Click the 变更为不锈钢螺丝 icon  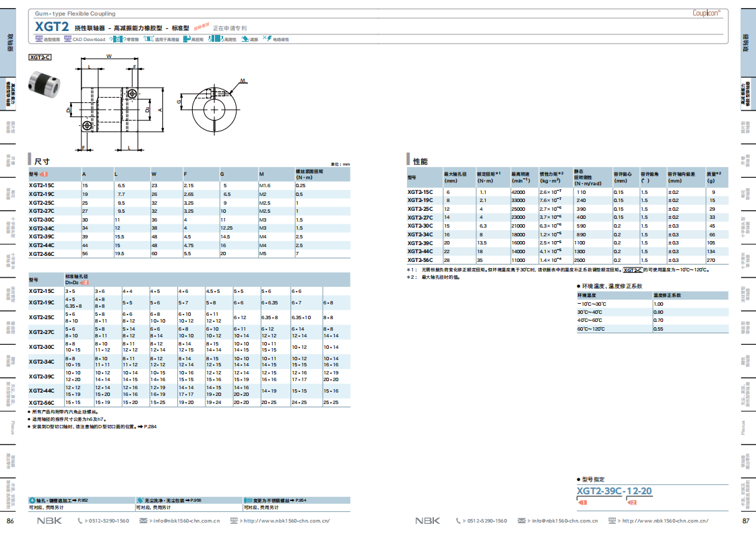(248, 501)
